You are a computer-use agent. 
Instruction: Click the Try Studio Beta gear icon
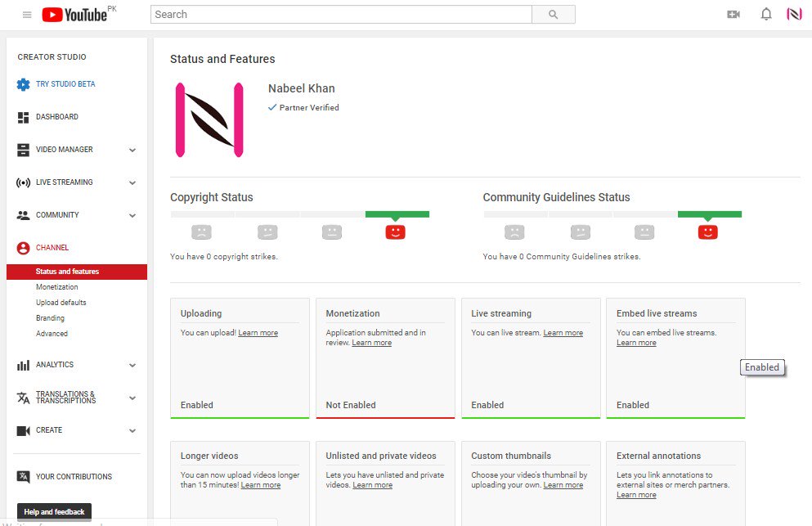coord(23,84)
